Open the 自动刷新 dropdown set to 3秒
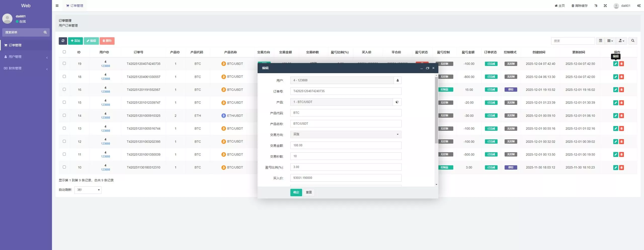The height and width of the screenshot is (250, 644). 88,190
